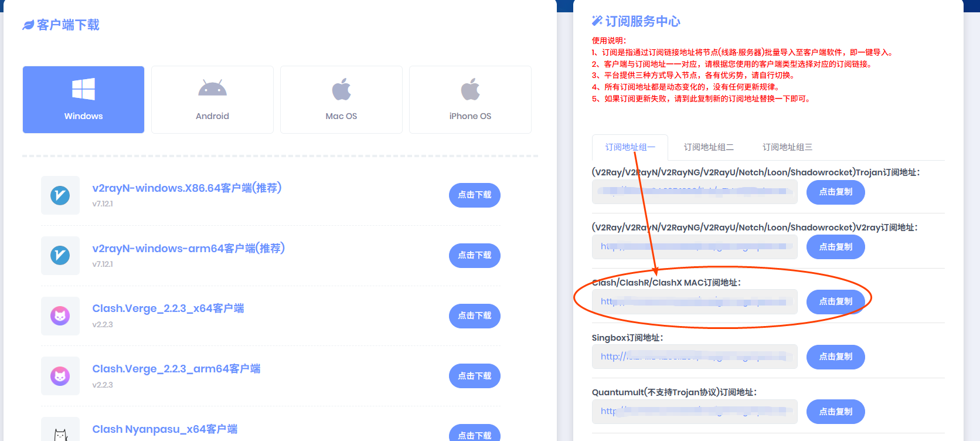Click the Windows logo icon
This screenshot has width=980, height=441.
pyautogui.click(x=83, y=90)
